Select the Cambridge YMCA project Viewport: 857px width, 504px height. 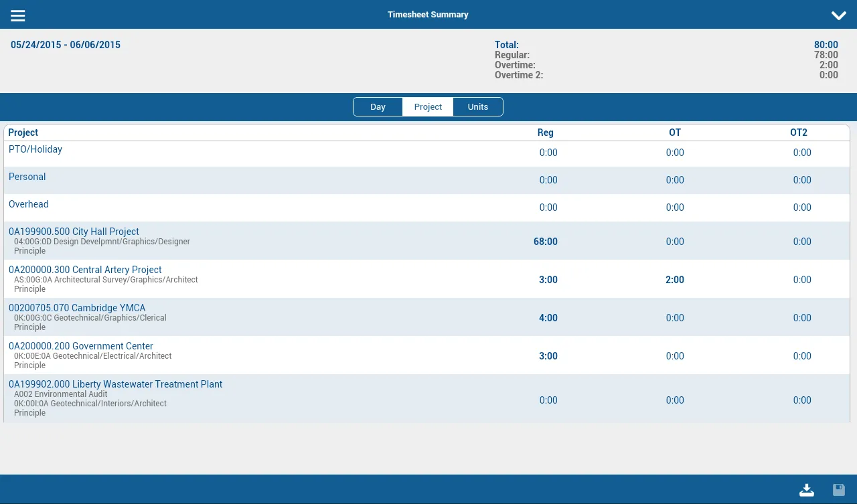tap(77, 308)
